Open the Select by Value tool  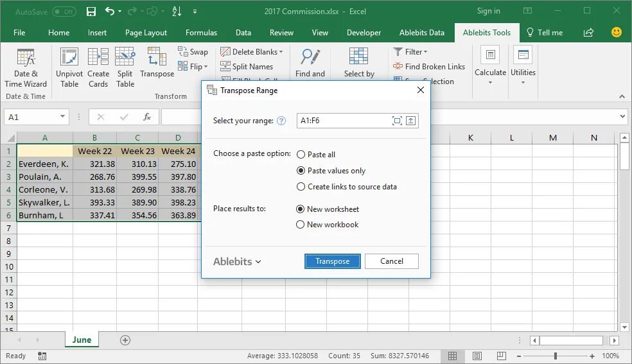pos(359,62)
